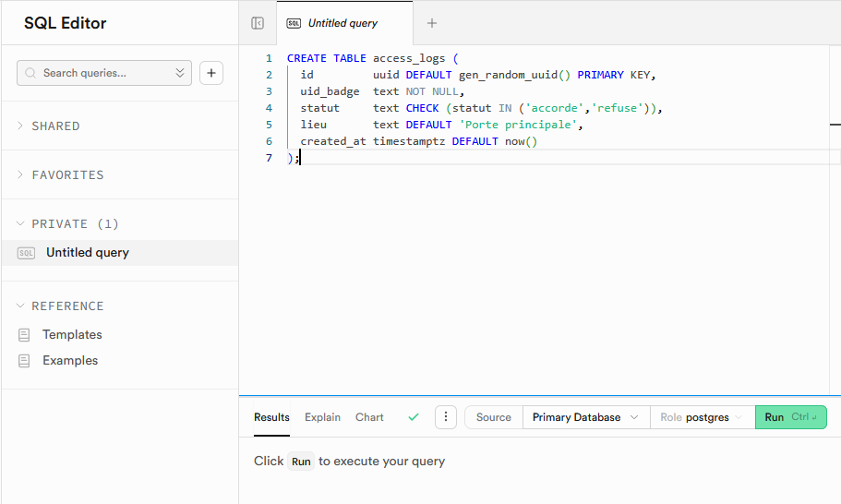
Task: Click 'Porte principale' string literal
Action: 518,125
